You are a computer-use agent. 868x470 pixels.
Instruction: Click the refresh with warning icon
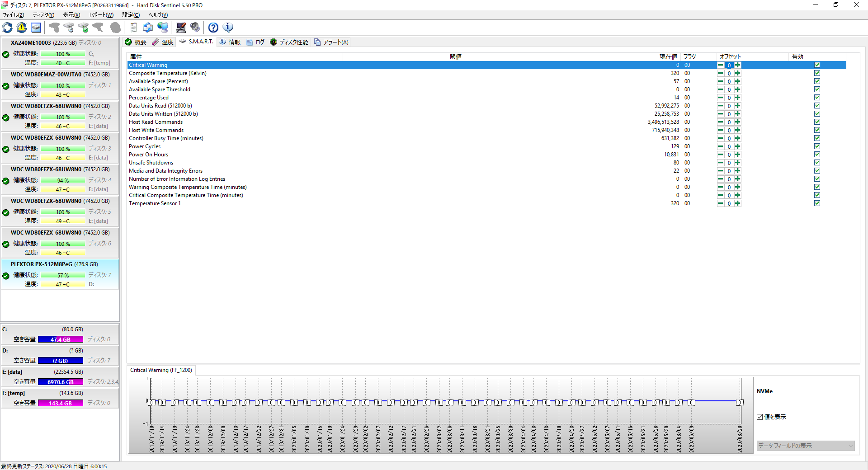pos(22,28)
